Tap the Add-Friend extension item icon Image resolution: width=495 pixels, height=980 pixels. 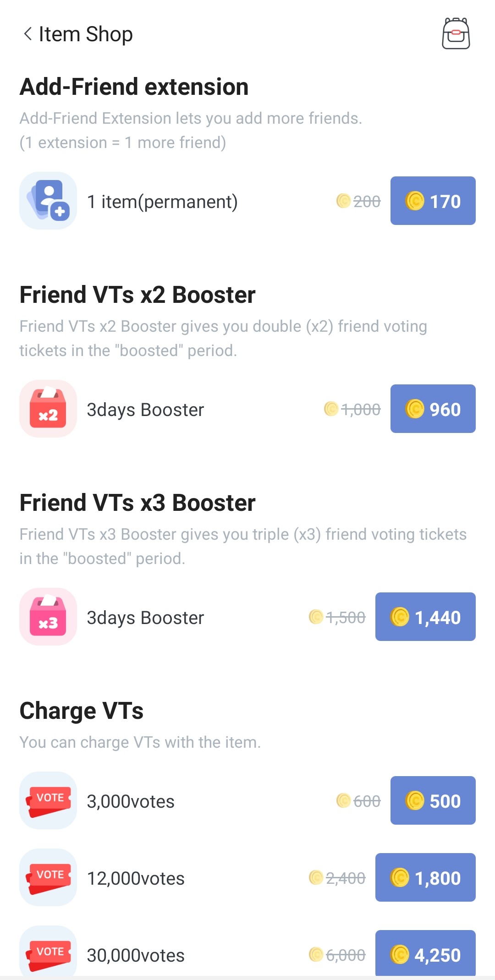[x=48, y=201]
